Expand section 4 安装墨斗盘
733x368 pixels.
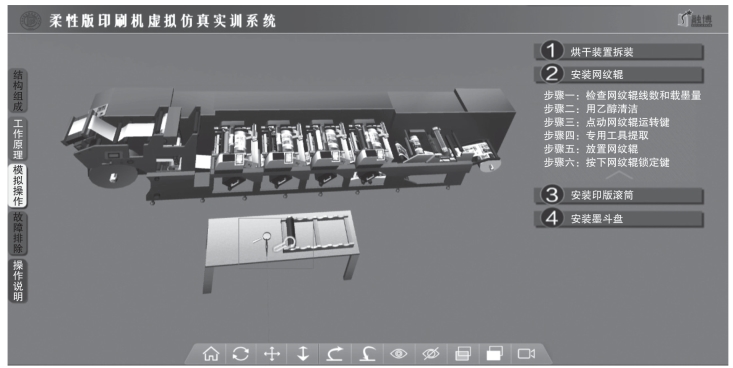coord(619,218)
